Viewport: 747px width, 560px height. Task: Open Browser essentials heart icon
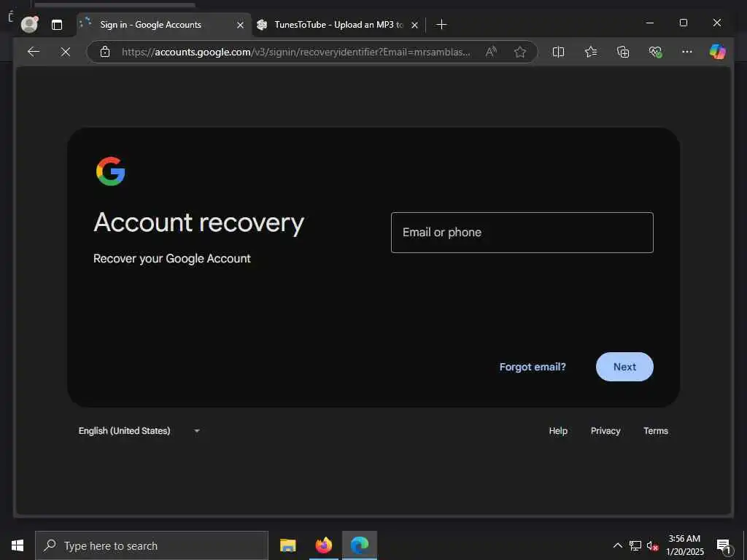click(x=656, y=52)
